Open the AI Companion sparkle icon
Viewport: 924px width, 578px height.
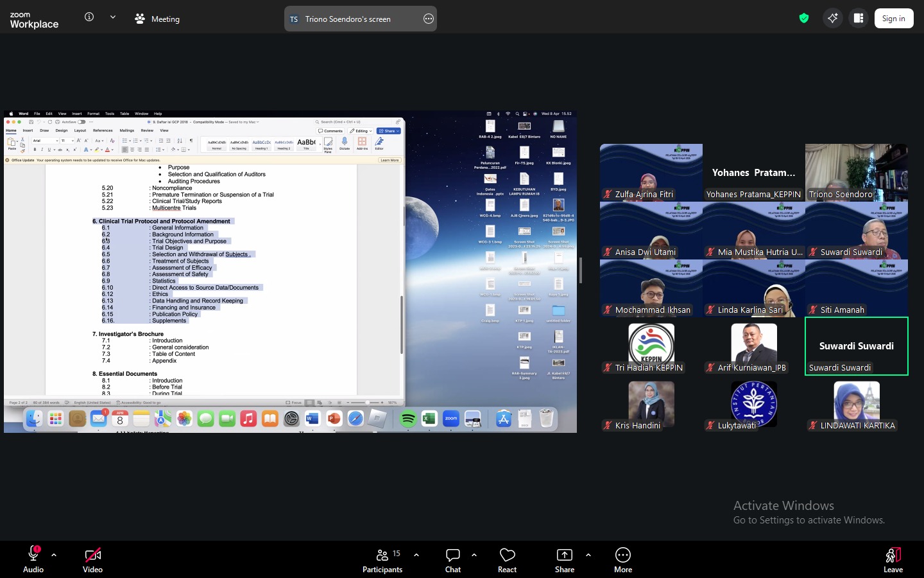(832, 19)
